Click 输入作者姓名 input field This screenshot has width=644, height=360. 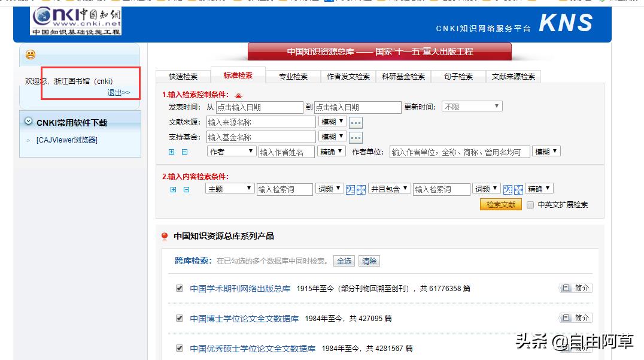click(287, 152)
